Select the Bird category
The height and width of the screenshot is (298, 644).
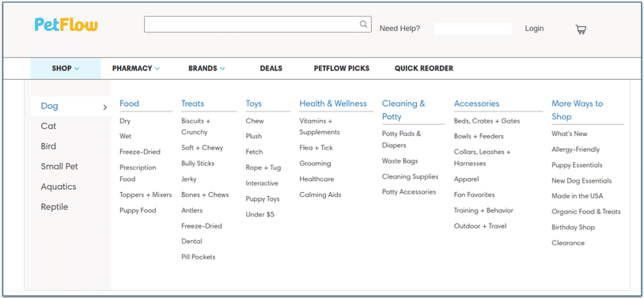click(48, 146)
